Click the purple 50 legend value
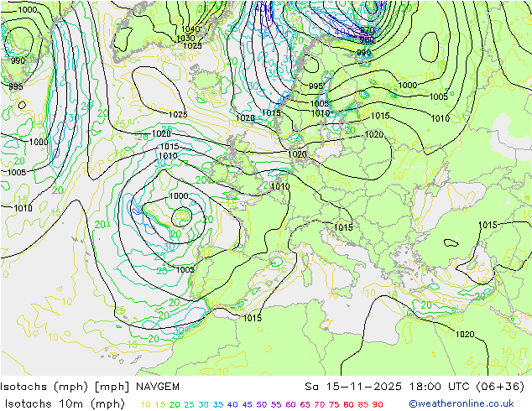The width and height of the screenshot is (532, 411). click(262, 404)
